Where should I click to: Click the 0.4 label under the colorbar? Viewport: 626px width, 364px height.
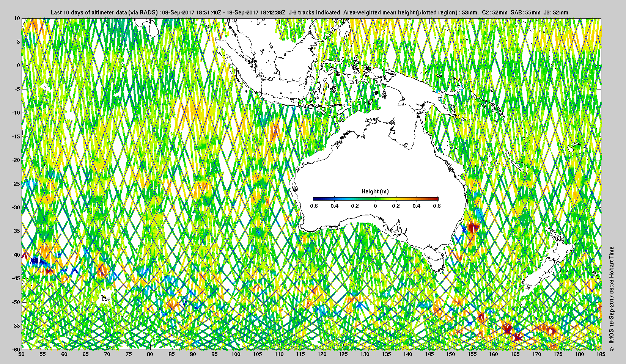tap(416, 206)
